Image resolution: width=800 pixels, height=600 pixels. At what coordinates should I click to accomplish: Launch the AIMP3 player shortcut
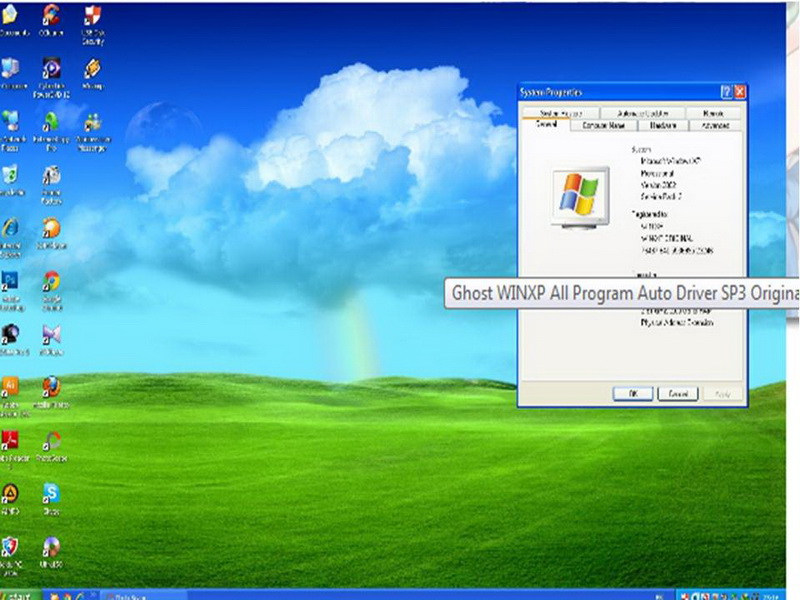10,494
